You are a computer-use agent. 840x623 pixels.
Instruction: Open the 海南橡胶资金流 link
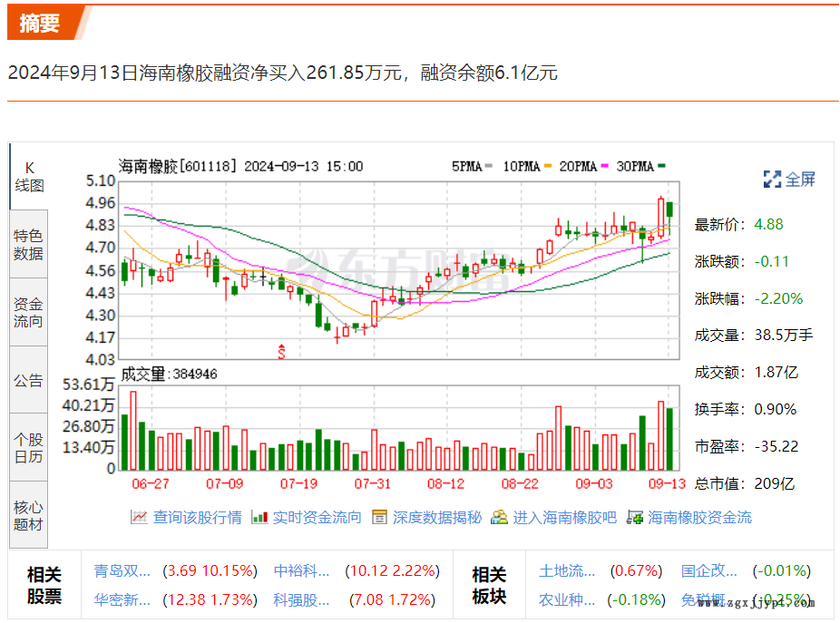[699, 518]
